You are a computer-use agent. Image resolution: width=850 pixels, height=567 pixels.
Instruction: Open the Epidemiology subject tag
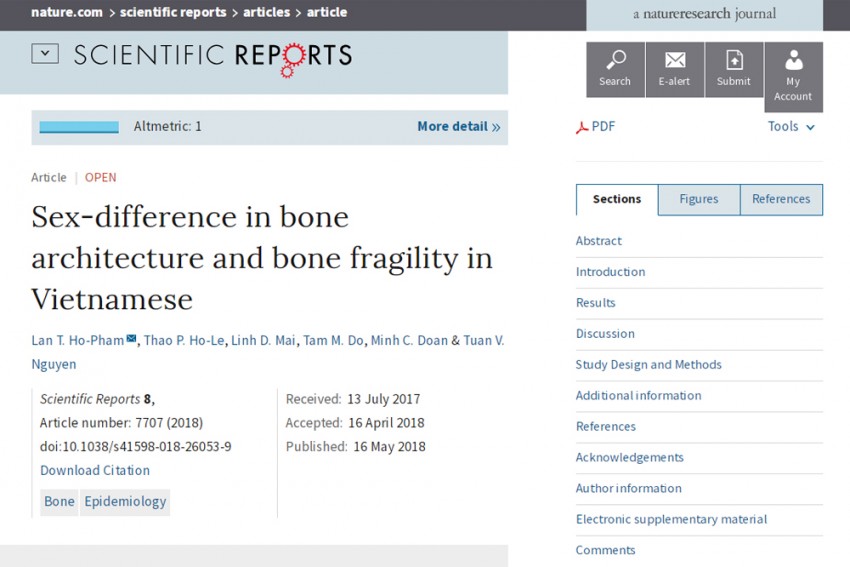click(125, 501)
